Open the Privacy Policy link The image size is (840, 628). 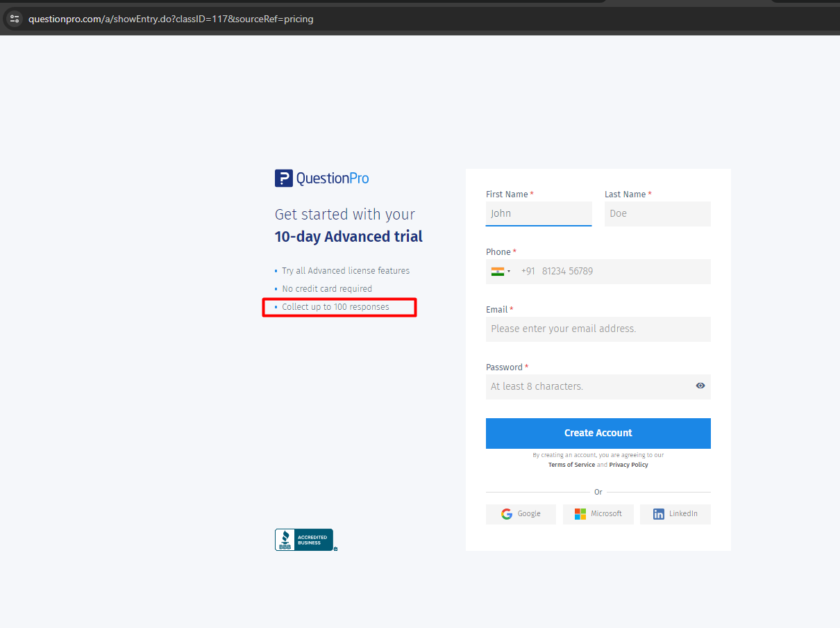[629, 465]
